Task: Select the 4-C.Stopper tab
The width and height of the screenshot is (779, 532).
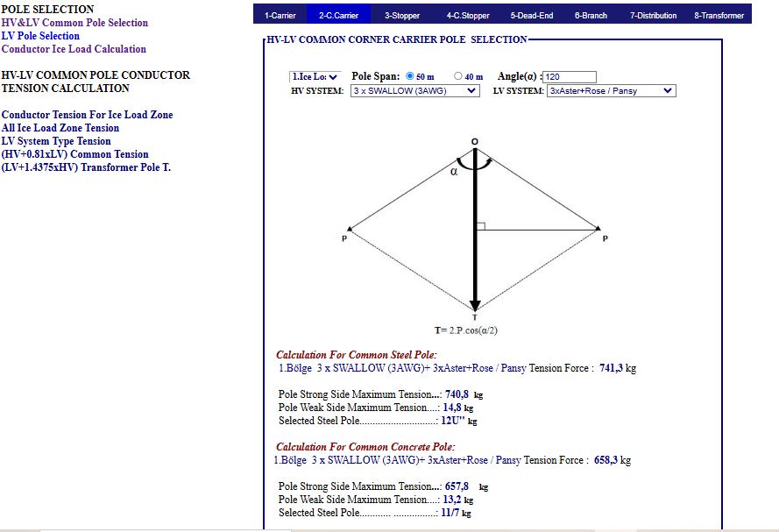Action: pos(468,16)
